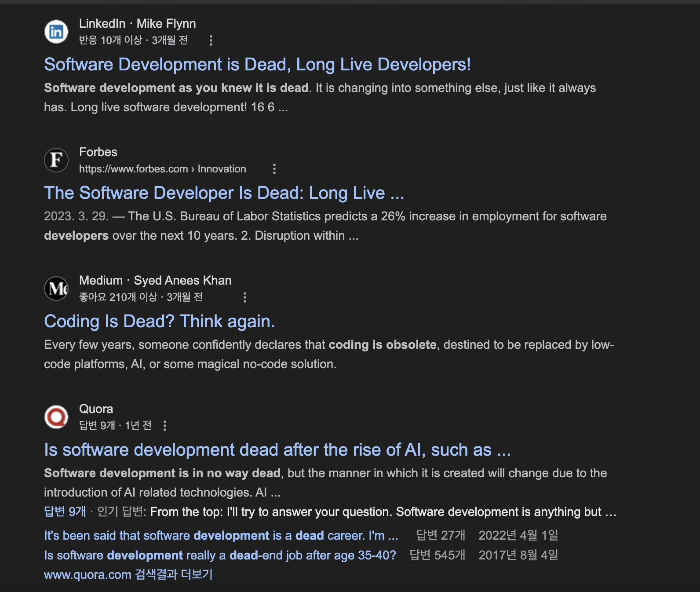The width and height of the screenshot is (700, 592).
Task: Click the "Medium · Syed Anees Khan" source name
Action: (x=155, y=281)
